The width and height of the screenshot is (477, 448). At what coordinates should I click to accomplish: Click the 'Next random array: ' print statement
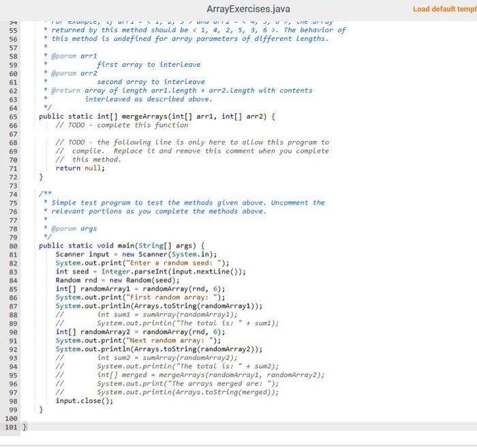coord(138,340)
